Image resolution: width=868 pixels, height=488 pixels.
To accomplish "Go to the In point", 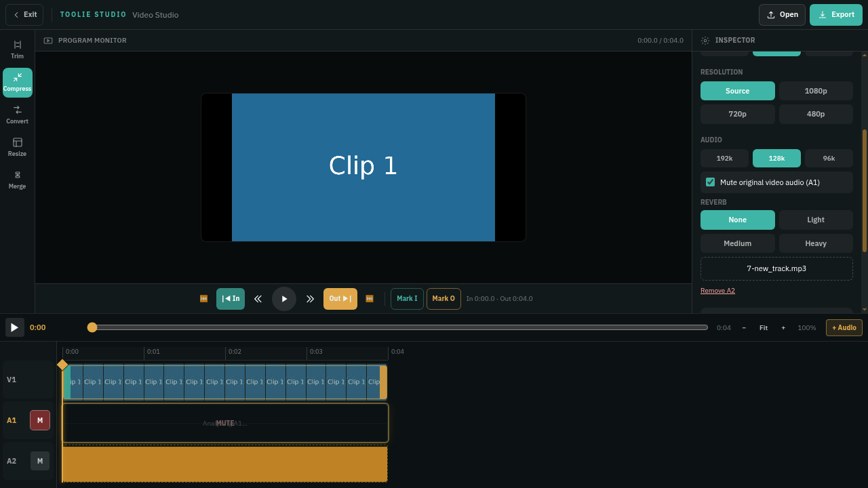I will [x=231, y=299].
